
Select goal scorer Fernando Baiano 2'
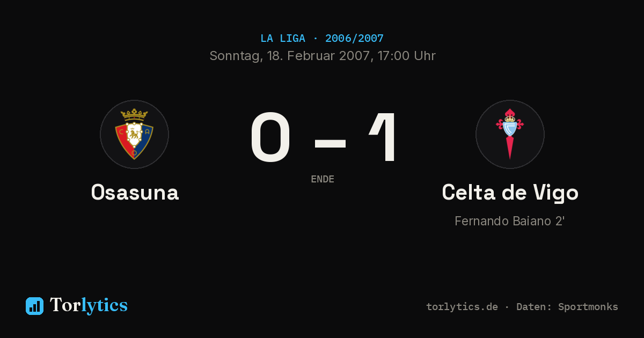509,221
